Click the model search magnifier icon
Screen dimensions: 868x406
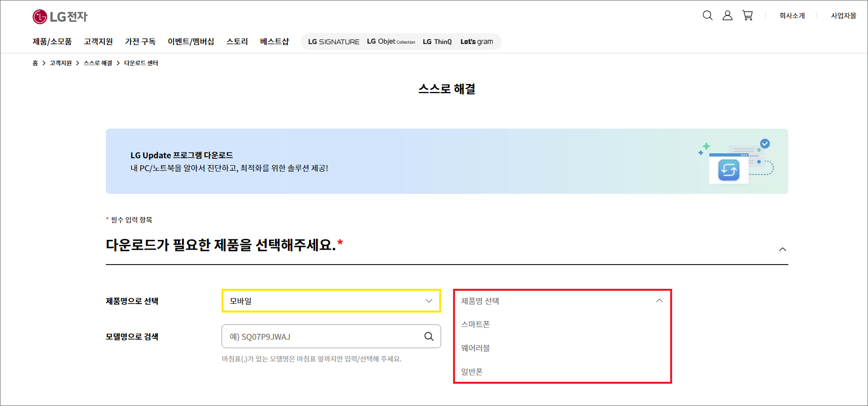[x=429, y=336]
